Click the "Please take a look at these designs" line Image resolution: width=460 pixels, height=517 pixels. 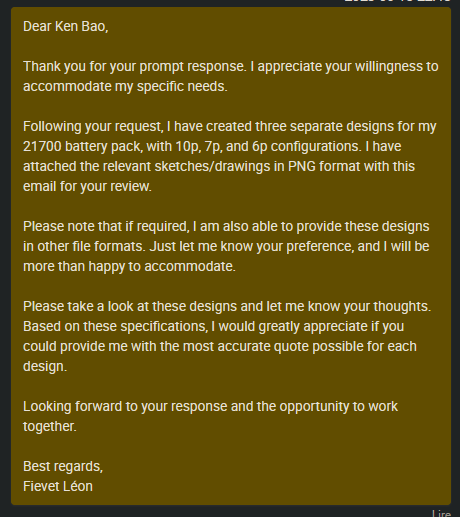(x=227, y=307)
